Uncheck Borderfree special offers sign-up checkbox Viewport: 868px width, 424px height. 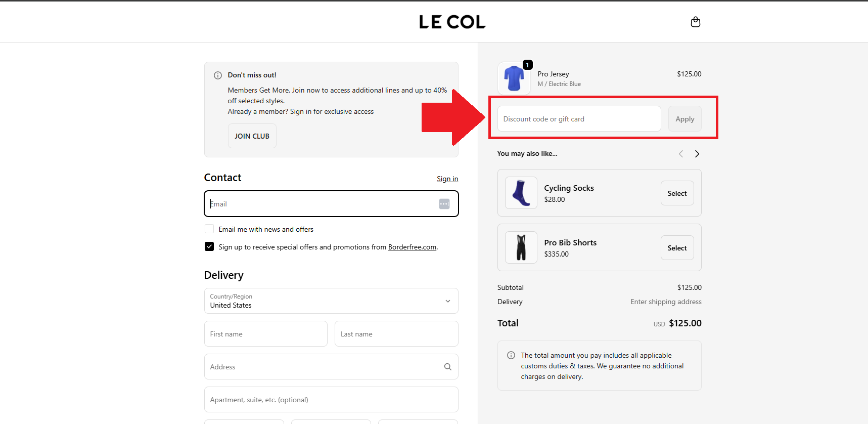(209, 246)
